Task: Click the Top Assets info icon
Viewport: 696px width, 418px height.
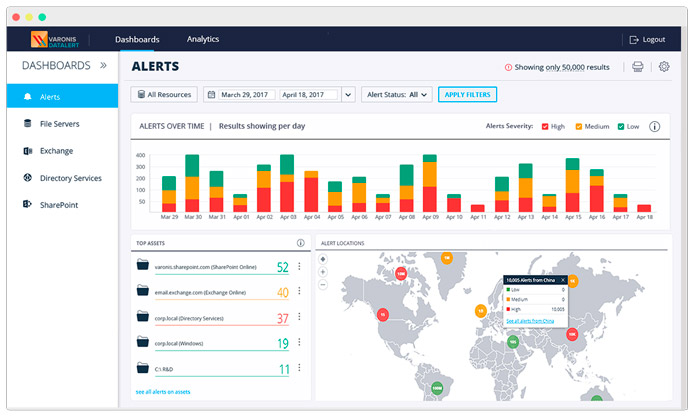Action: [x=301, y=243]
